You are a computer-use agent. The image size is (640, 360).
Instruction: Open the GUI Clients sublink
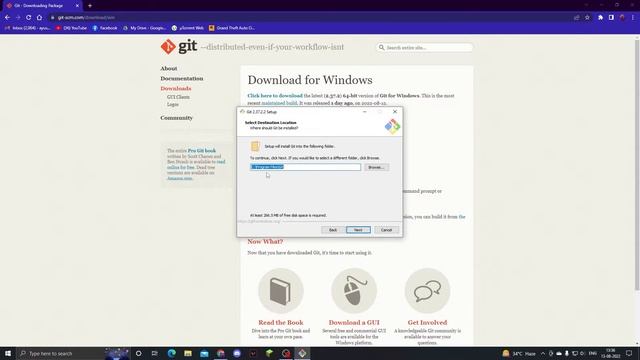pyautogui.click(x=178, y=97)
